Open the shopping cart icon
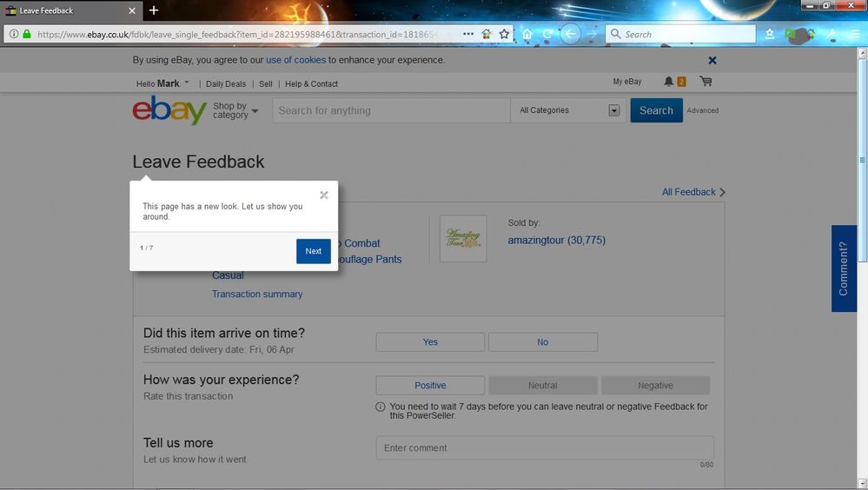Viewport: 868px width, 490px height. click(x=706, y=82)
